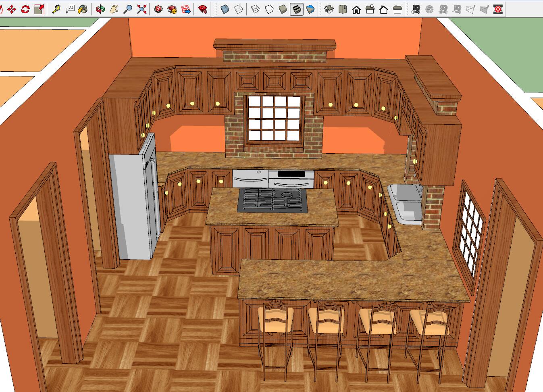Set camera to Front view

click(x=356, y=9)
